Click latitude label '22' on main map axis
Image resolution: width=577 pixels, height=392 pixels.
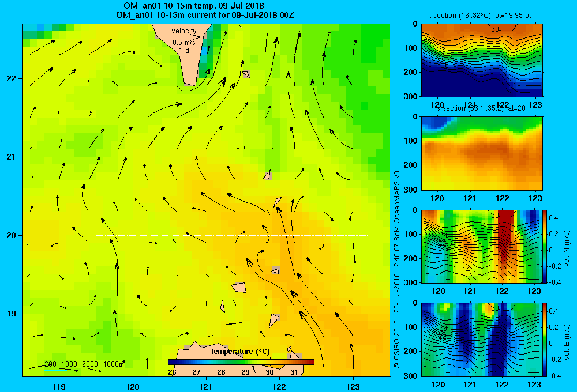pos(11,79)
